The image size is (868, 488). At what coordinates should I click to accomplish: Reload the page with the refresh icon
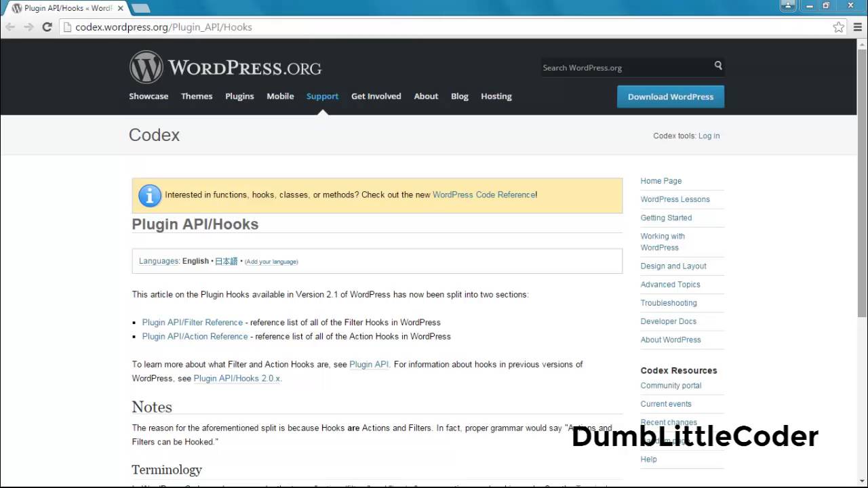(x=47, y=27)
